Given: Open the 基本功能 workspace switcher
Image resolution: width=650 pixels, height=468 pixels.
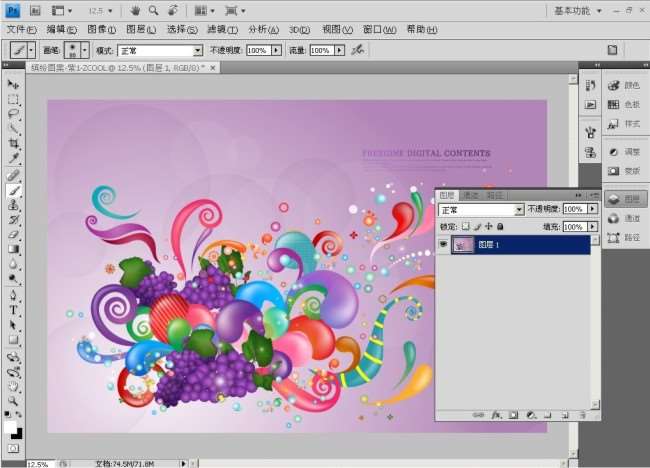Looking at the screenshot, I should 577,10.
